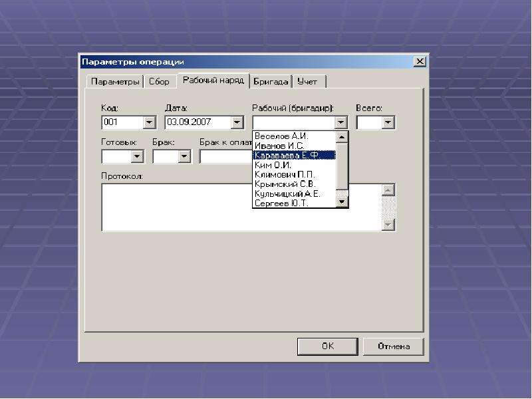Open the Код combo box dropdown arrow
The image size is (532, 399).
[x=149, y=122]
